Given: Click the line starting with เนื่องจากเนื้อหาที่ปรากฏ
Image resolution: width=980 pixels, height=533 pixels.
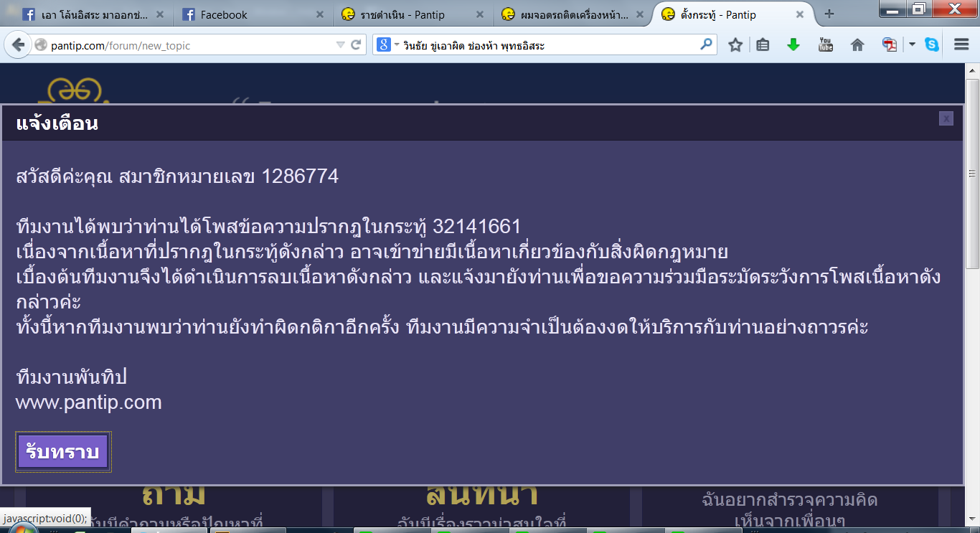Looking at the screenshot, I should pos(372,252).
